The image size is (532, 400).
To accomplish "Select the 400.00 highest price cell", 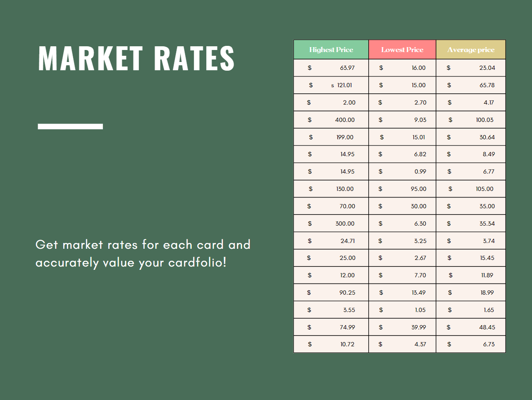I will 331,120.
